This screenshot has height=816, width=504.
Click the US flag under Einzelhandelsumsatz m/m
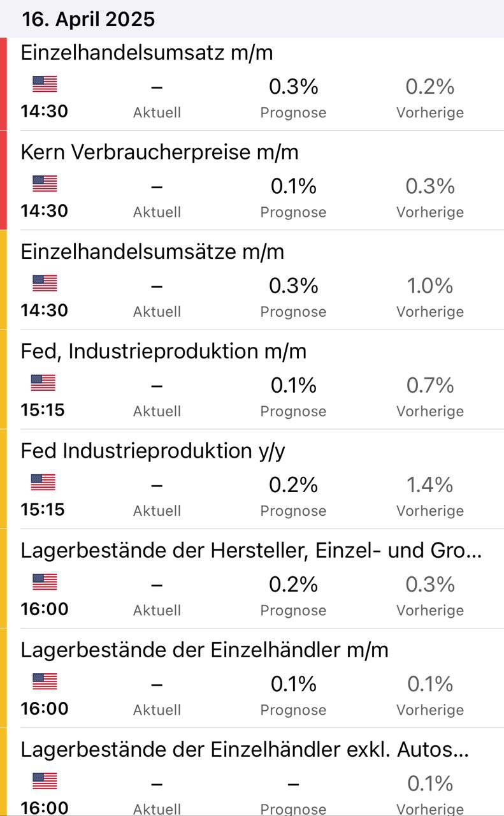(x=45, y=84)
